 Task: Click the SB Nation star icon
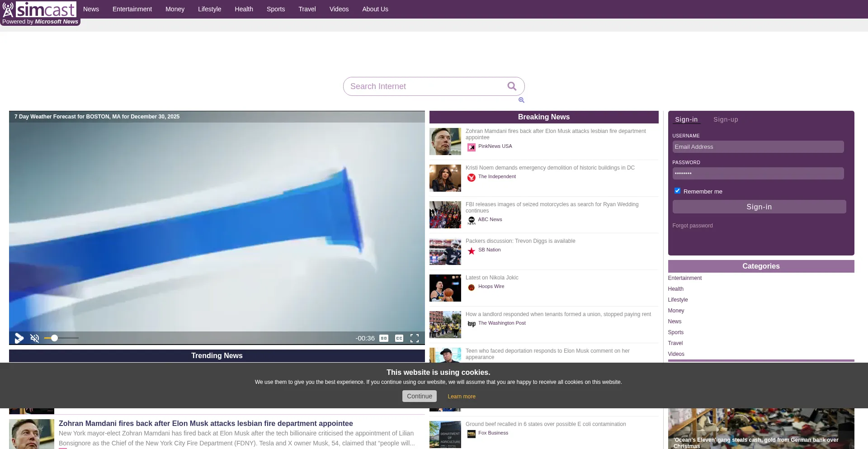472,251
